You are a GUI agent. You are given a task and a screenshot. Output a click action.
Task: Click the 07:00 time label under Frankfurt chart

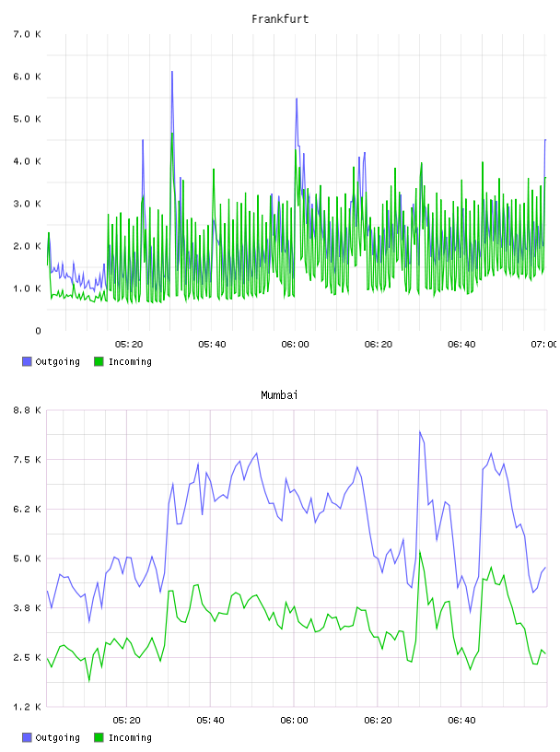click(544, 345)
